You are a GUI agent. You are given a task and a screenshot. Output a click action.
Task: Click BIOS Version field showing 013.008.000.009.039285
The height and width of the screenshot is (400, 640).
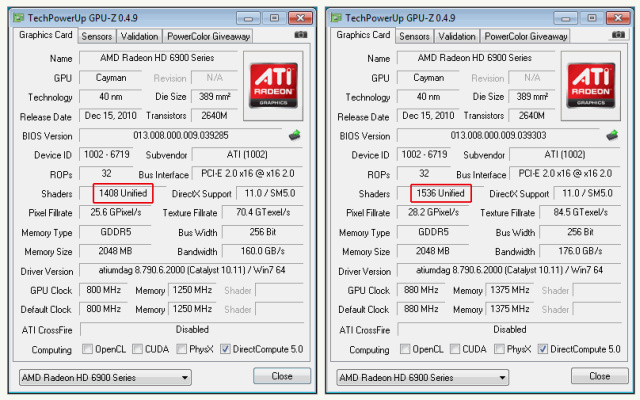181,135
